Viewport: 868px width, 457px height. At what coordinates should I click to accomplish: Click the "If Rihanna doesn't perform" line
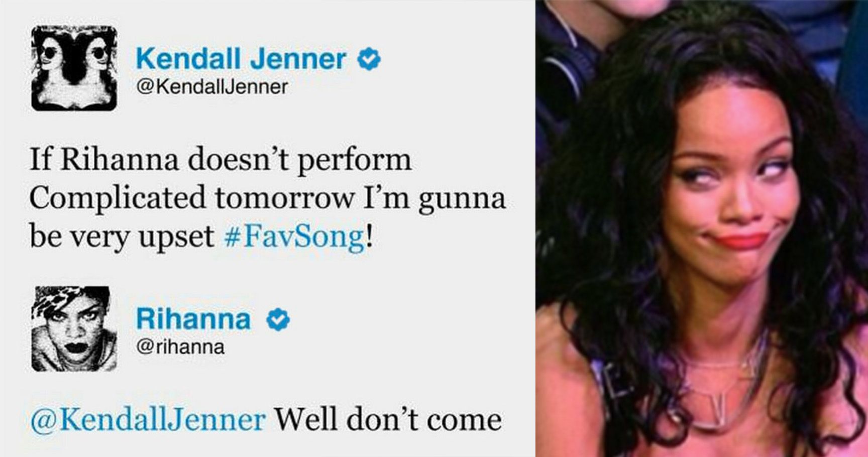click(x=221, y=161)
